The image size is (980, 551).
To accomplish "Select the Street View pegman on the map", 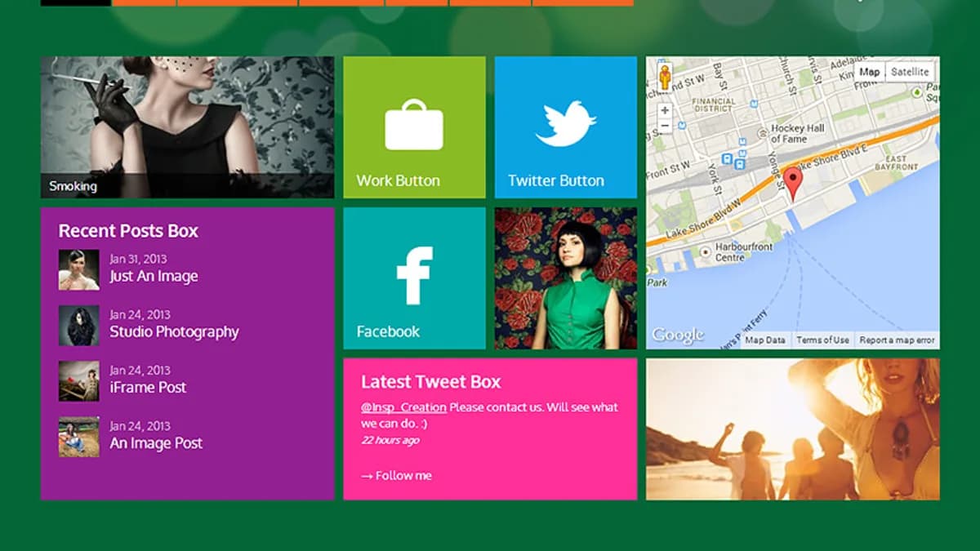I will pos(665,78).
